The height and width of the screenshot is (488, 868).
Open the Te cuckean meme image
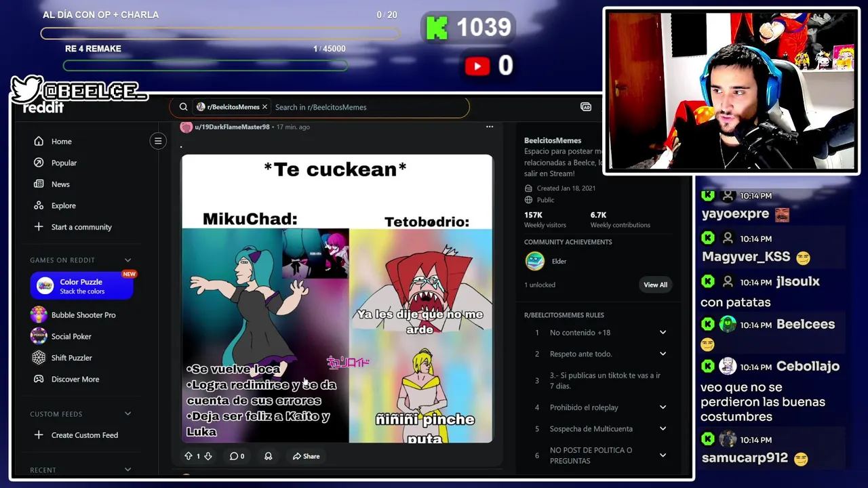[x=337, y=299]
